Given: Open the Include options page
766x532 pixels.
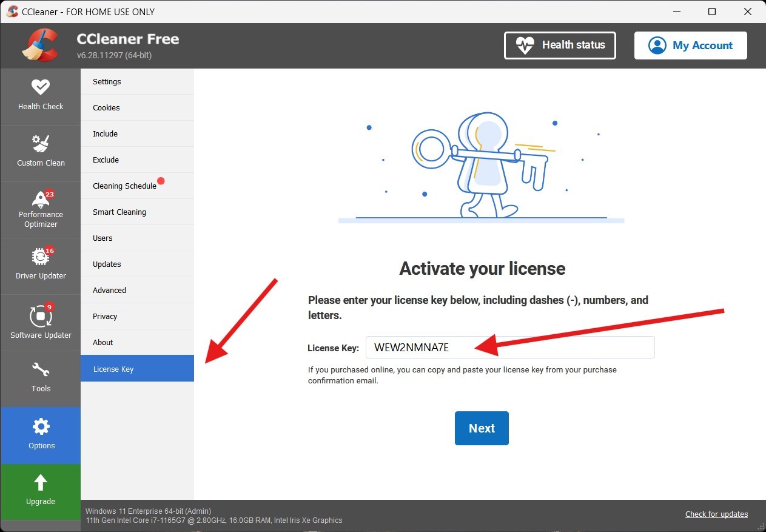Looking at the screenshot, I should click(x=137, y=134).
